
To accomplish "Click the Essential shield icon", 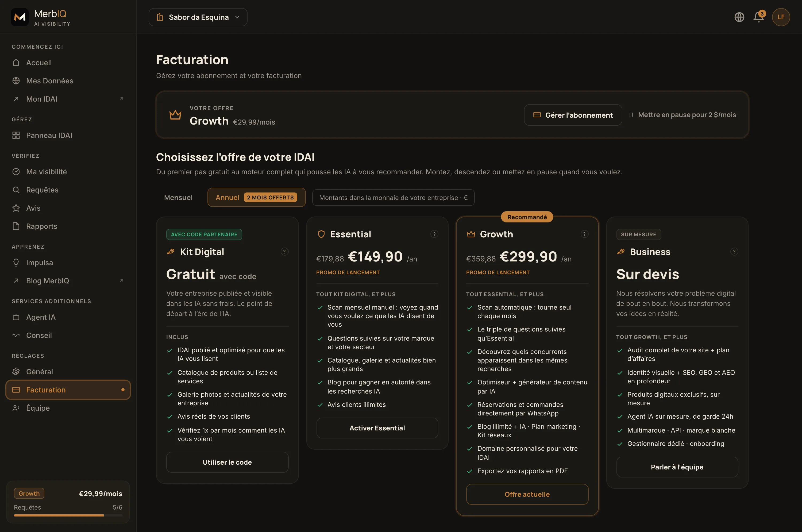I will point(321,234).
